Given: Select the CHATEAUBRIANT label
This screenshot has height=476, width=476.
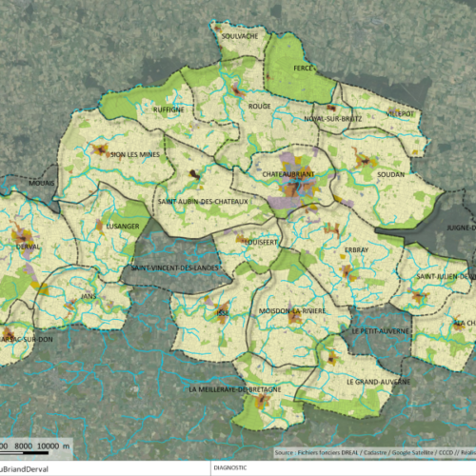Looking at the screenshot, I should pyautogui.click(x=288, y=174).
